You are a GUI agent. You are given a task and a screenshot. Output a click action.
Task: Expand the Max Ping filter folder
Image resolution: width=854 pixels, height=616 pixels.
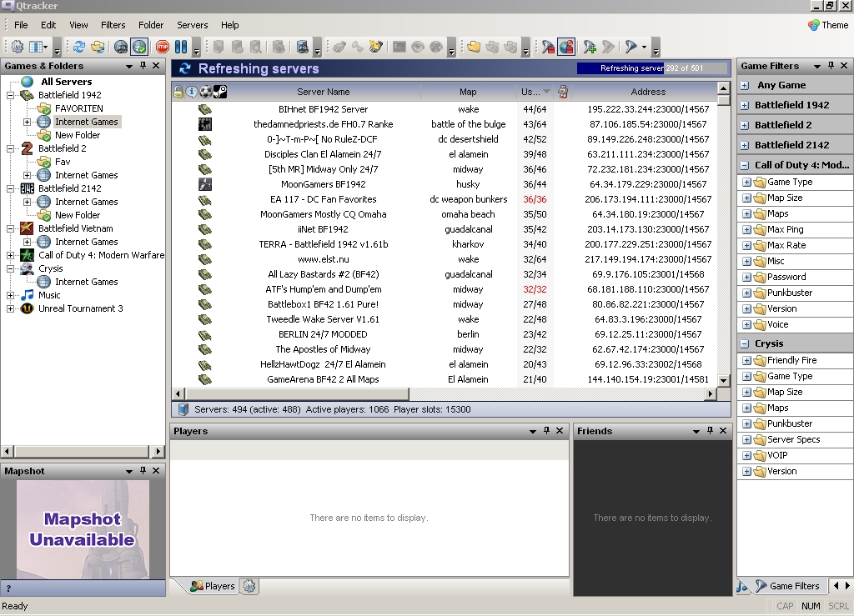click(x=746, y=229)
